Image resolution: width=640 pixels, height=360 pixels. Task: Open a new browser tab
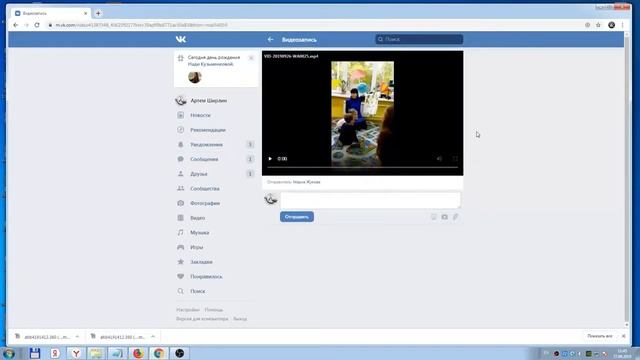click(x=98, y=13)
